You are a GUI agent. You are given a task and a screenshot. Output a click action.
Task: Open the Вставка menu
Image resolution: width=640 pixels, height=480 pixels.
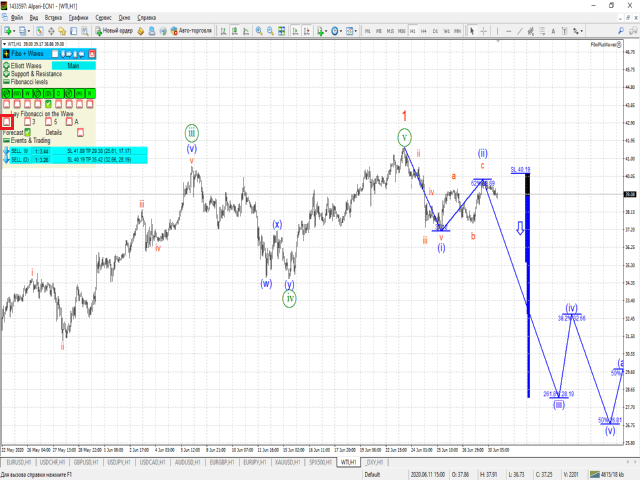53,18
